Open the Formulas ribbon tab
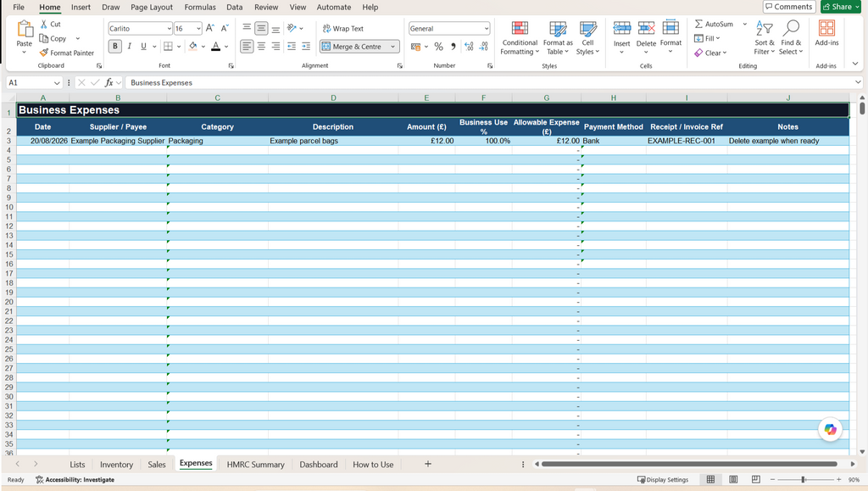Viewport: 868px width, 491px height. pyautogui.click(x=200, y=7)
